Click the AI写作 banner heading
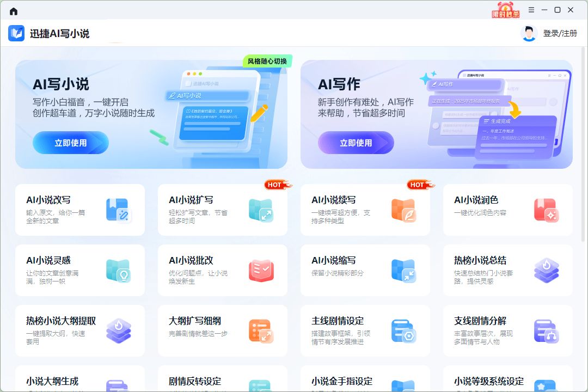 coord(339,84)
